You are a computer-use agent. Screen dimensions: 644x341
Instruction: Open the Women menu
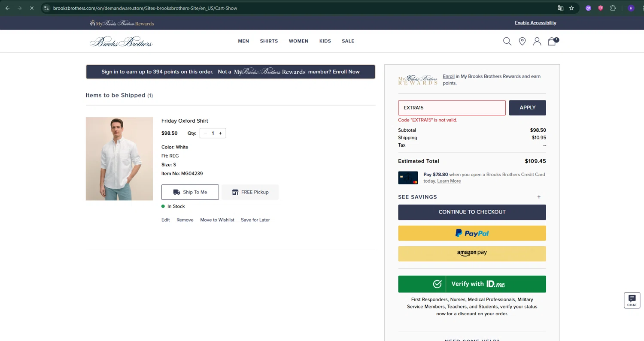[298, 41]
